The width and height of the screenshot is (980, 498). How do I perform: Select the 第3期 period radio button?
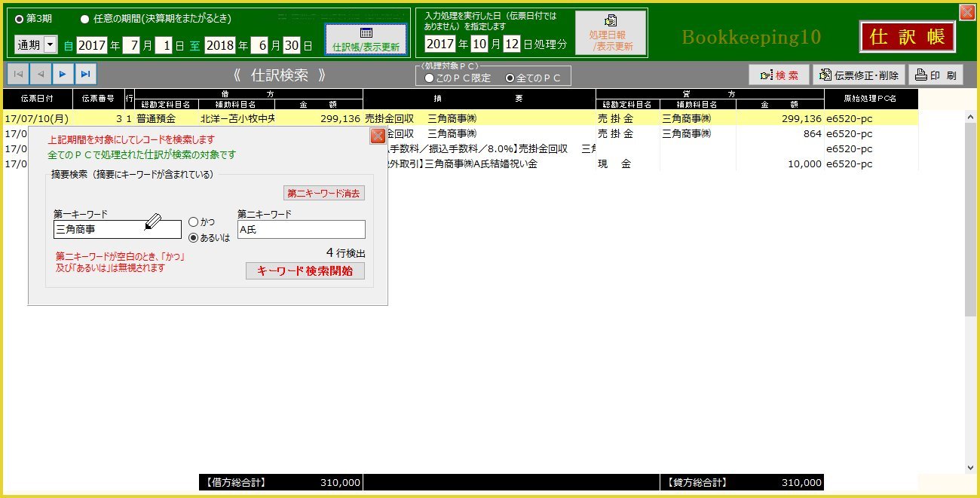[x=20, y=19]
